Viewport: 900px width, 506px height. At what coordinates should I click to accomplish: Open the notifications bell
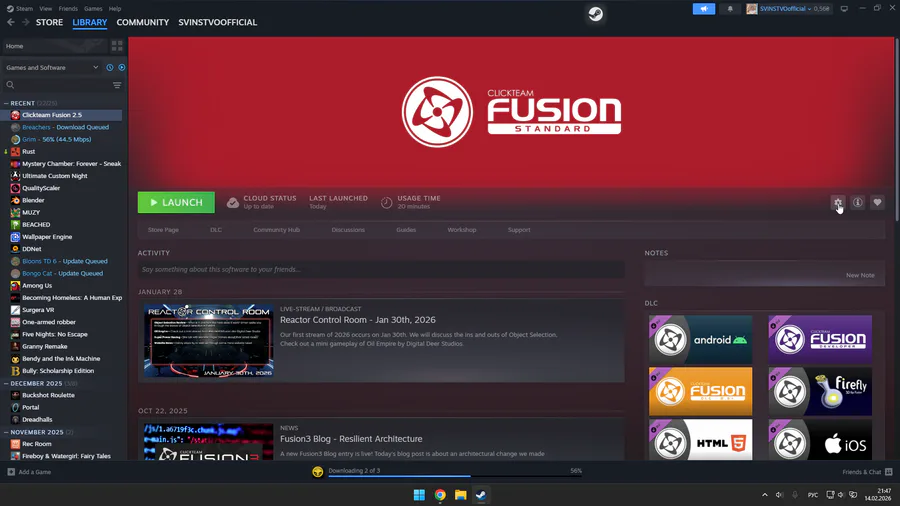[730, 9]
